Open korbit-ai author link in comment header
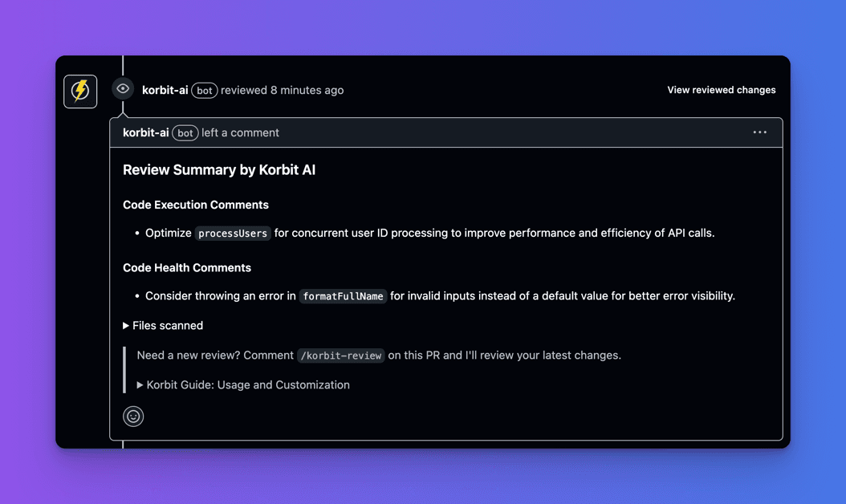Screen dimensions: 846x504 [145, 132]
